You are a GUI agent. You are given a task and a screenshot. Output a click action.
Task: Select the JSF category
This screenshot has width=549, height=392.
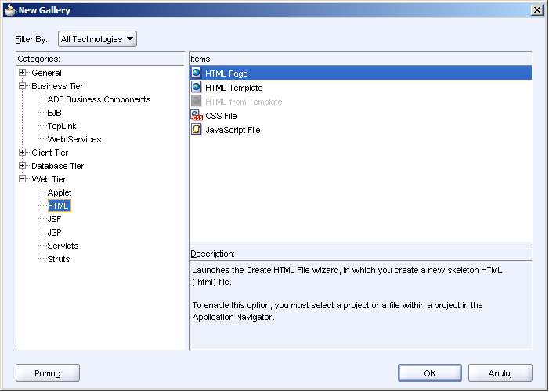54,219
